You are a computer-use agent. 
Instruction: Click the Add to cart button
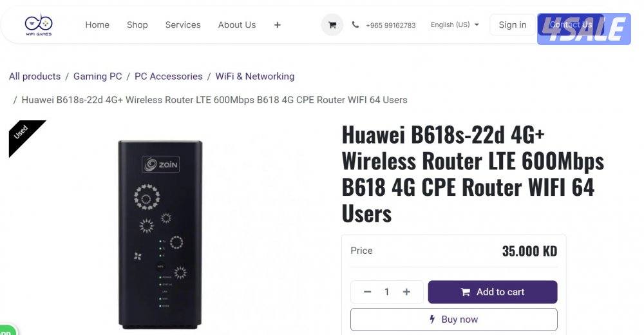point(493,292)
